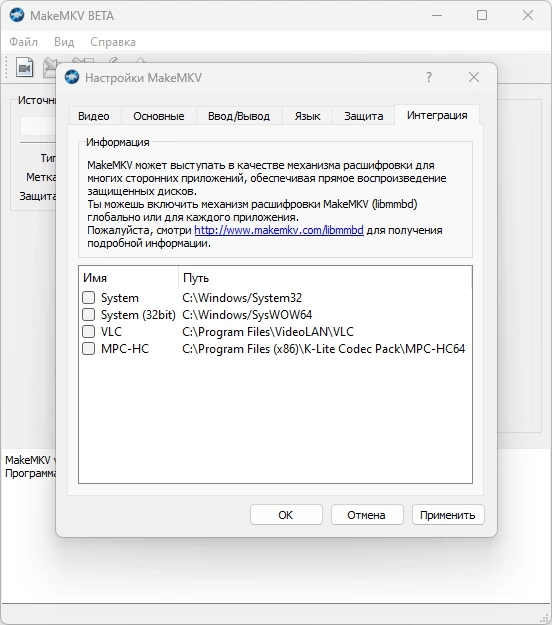Select the K-Lite Codec Pack path entry

click(x=324, y=349)
